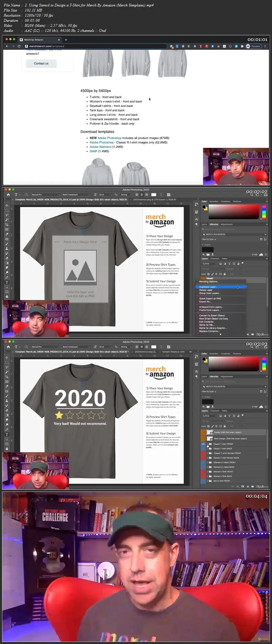Filter for type layers in the 00:02:02 frame
Screen dimensions: 272x644
click(x=229, y=263)
